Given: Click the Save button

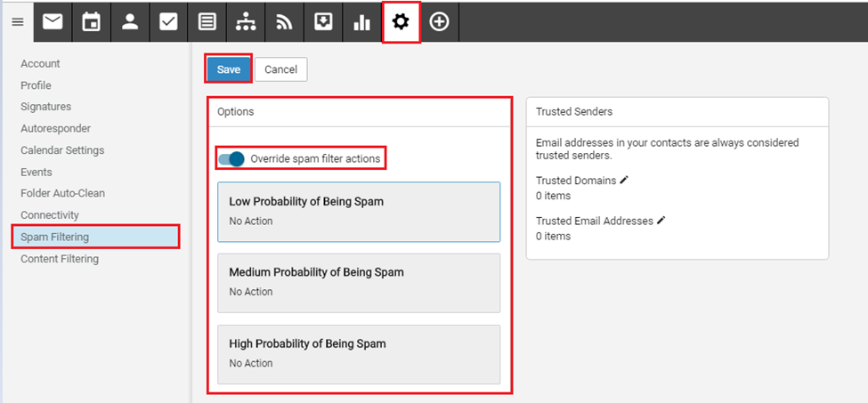Looking at the screenshot, I should tap(229, 69).
